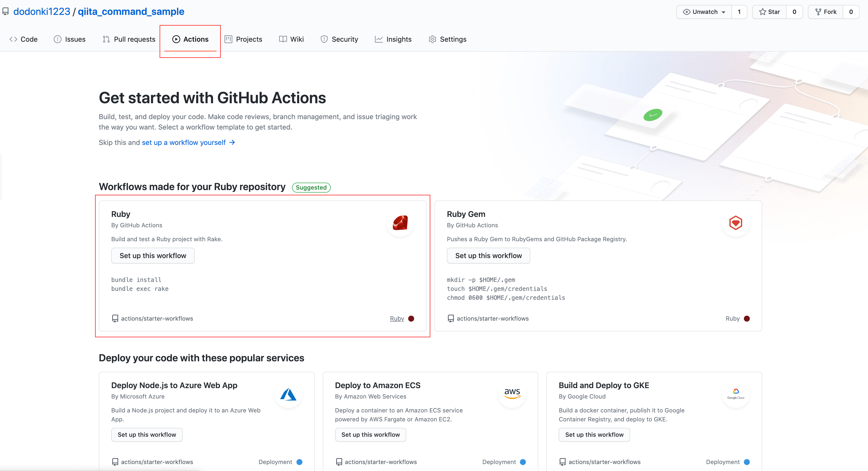Set up the Deploy to Amazon ECS workflow
Image resolution: width=868 pixels, height=471 pixels.
pyautogui.click(x=370, y=435)
